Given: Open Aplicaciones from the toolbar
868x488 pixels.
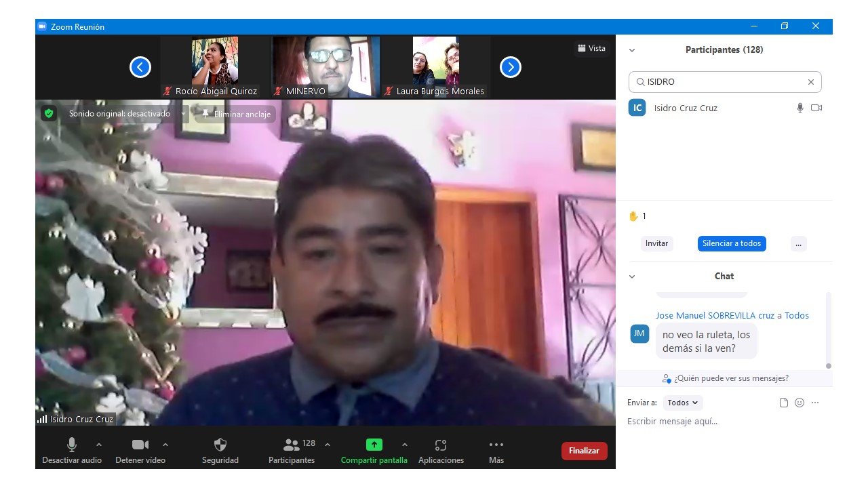Looking at the screenshot, I should point(441,445).
